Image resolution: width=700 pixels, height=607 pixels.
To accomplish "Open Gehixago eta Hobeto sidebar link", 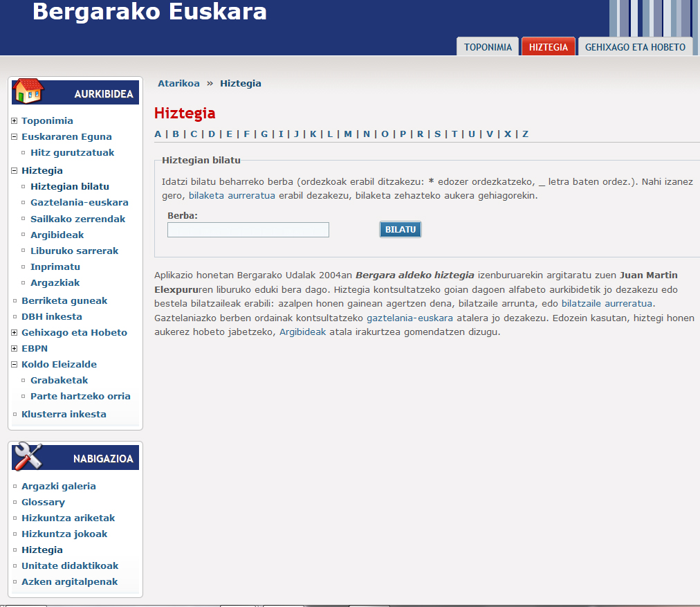I will click(74, 332).
